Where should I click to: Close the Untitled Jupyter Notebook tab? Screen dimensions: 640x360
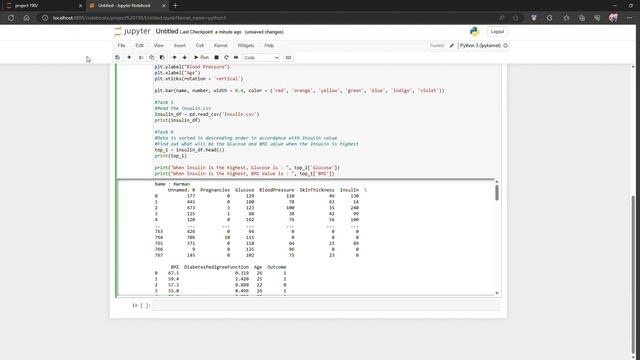pos(164,6)
